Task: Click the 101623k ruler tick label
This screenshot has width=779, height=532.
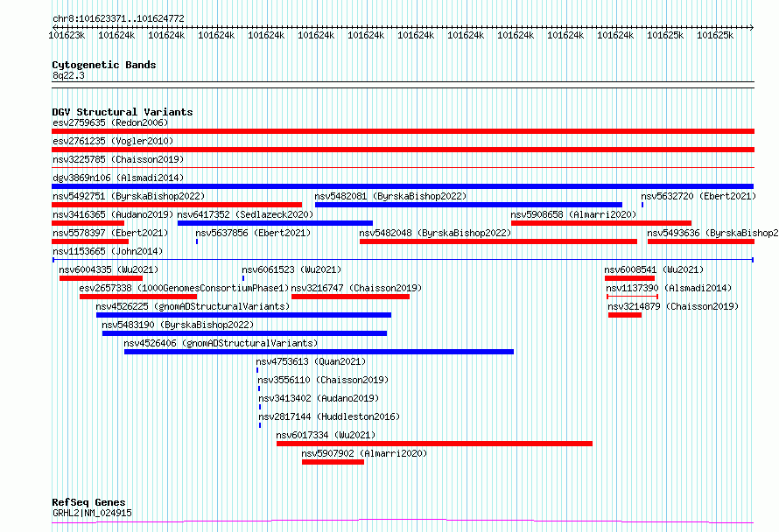Action: tap(67, 35)
